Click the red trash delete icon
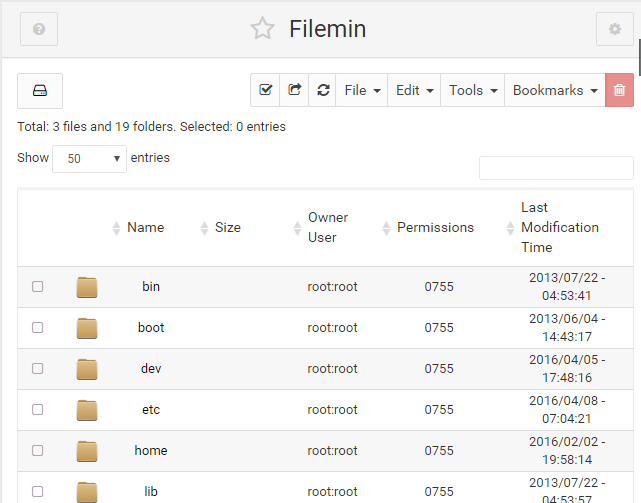Image resolution: width=641 pixels, height=503 pixels. pos(619,90)
